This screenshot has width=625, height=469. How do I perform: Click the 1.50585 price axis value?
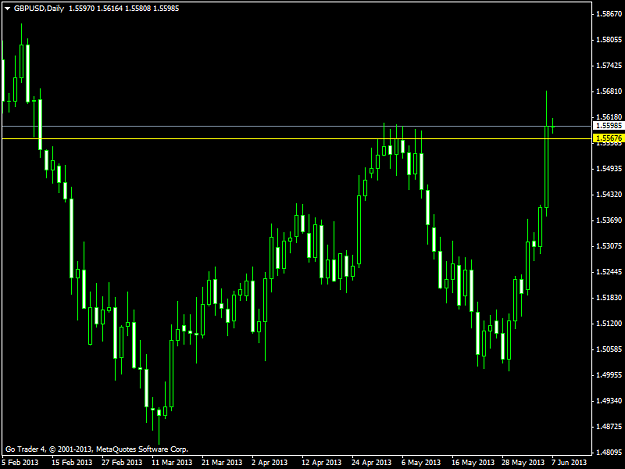click(609, 349)
